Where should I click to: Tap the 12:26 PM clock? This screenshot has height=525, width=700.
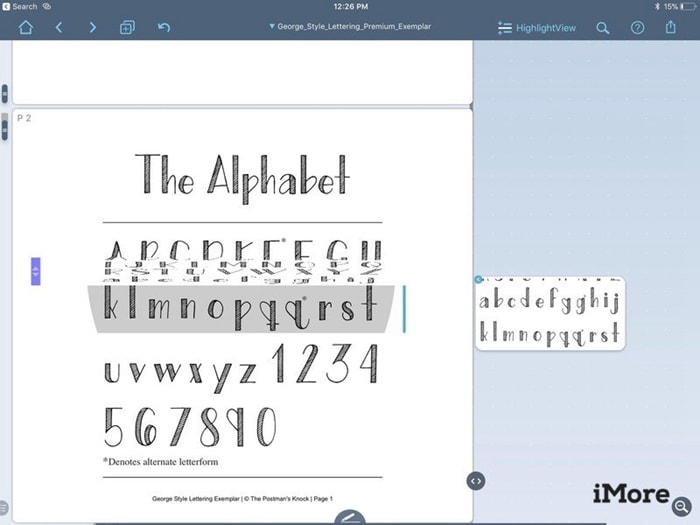pyautogui.click(x=351, y=6)
